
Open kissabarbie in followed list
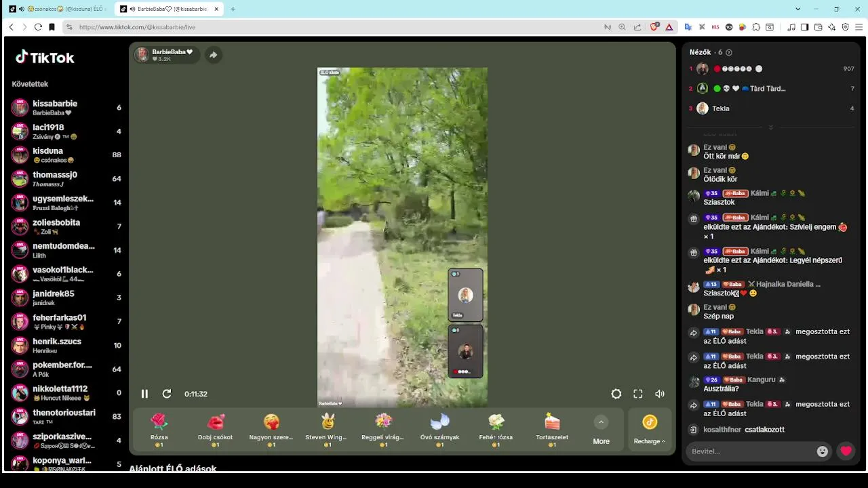(x=67, y=108)
